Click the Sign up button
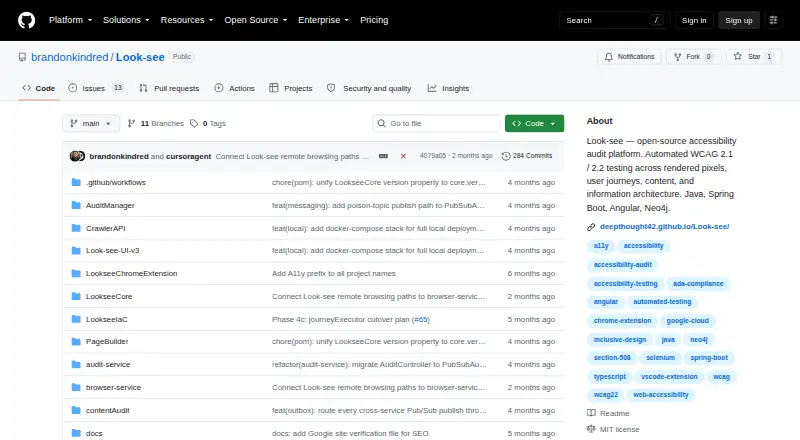The image size is (800, 440). [x=739, y=20]
